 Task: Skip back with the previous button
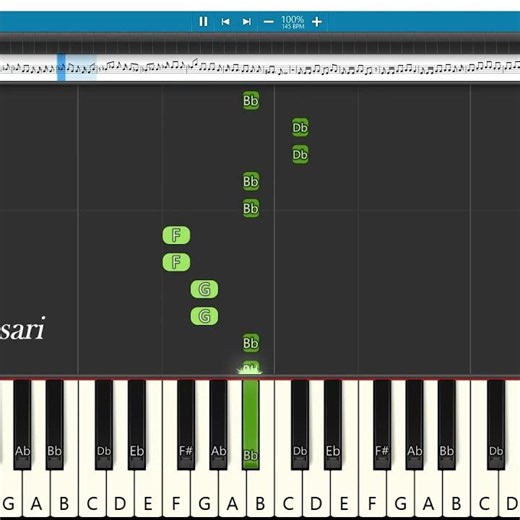point(225,22)
